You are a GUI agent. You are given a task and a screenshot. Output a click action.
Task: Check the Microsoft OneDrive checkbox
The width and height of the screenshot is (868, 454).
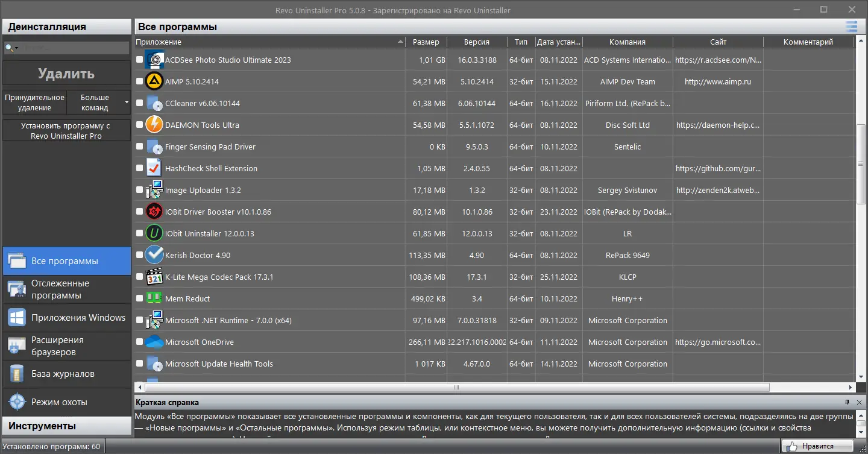coord(140,342)
